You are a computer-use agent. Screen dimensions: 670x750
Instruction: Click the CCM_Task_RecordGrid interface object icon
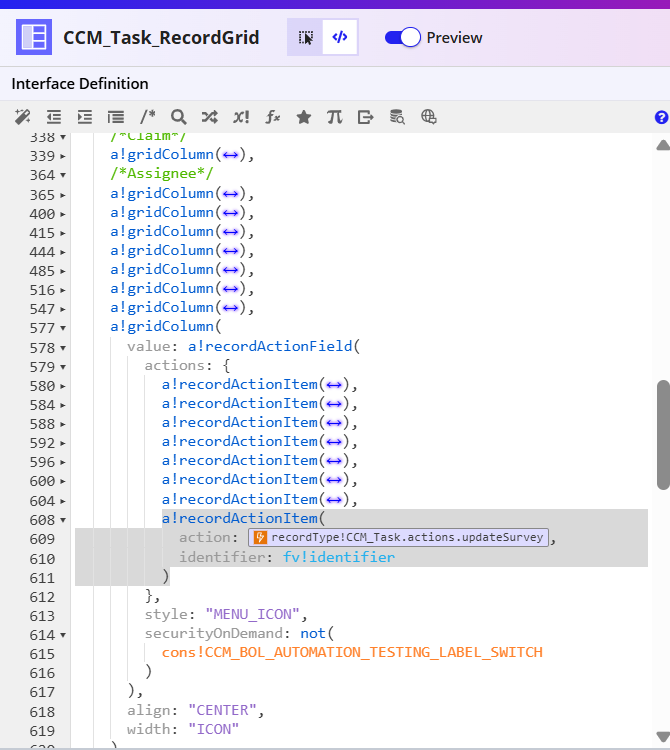pos(34,37)
